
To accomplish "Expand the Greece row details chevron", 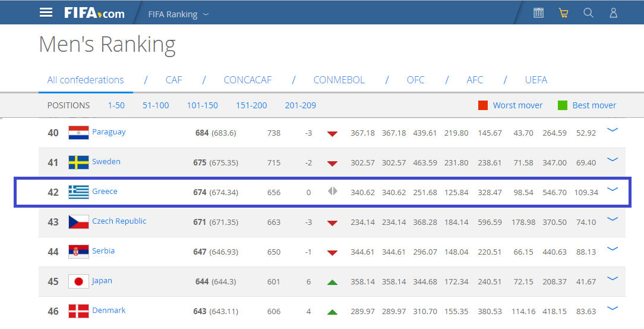I will click(x=613, y=189).
